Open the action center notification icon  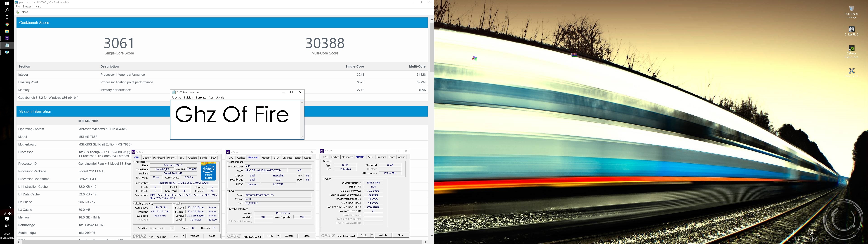tap(7, 219)
